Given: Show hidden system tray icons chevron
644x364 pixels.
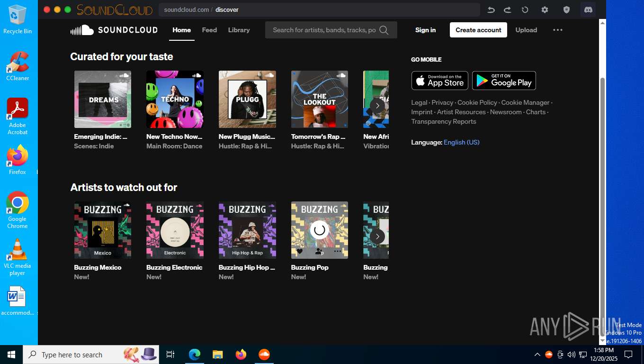Looking at the screenshot, I should [537, 355].
